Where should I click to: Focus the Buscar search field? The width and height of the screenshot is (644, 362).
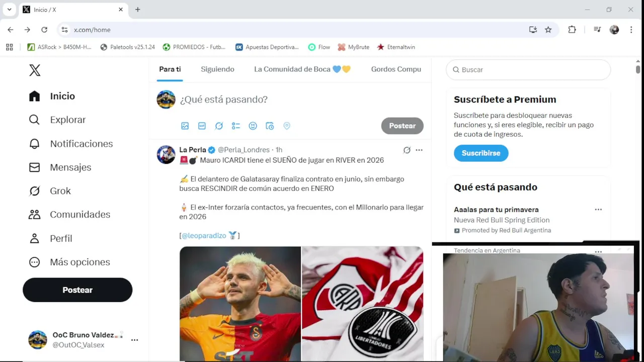528,70
